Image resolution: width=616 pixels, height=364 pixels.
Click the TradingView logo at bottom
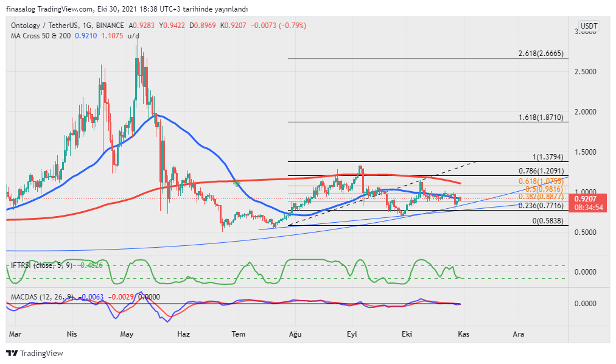coord(35,354)
